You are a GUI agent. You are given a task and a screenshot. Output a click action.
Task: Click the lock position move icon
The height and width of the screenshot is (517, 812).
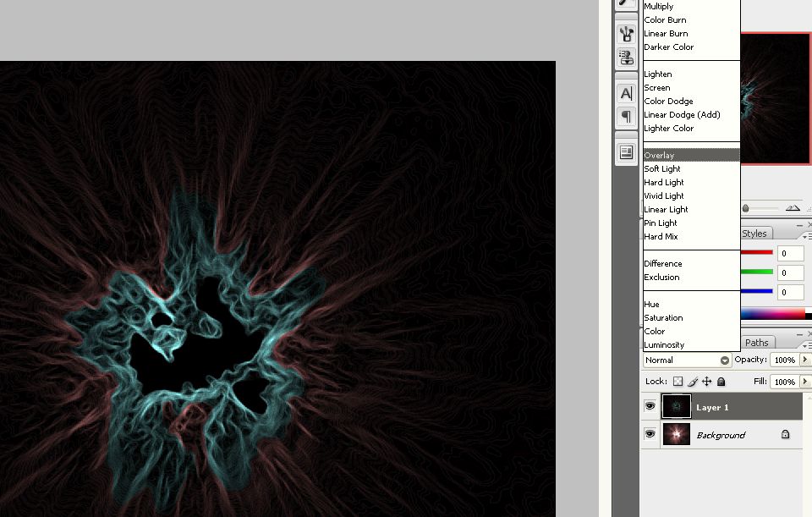[706, 382]
